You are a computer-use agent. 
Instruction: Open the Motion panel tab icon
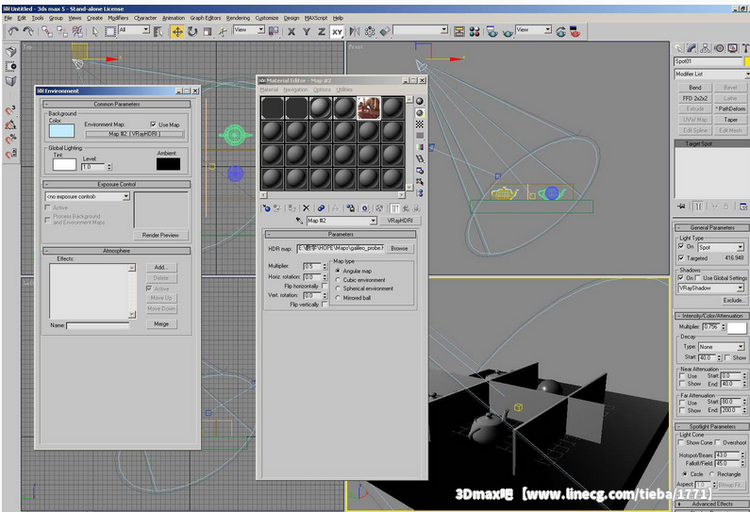pos(719,48)
